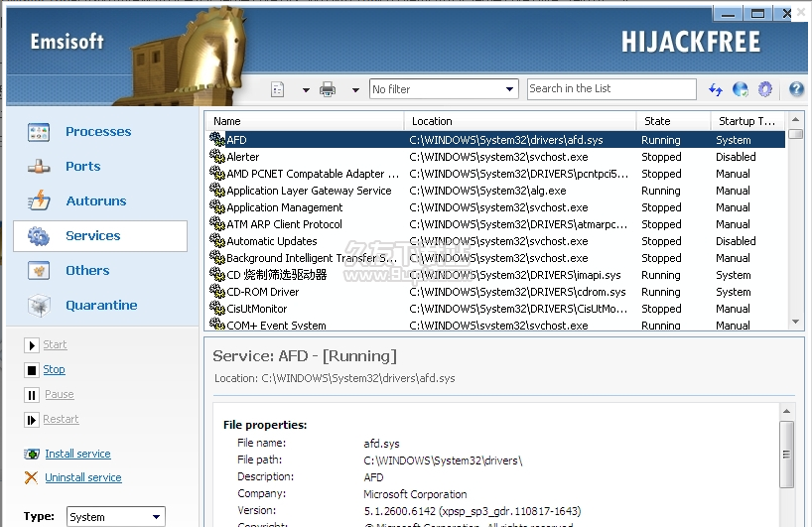This screenshot has height=527, width=812.
Task: Sort by Startup Type column header
Action: (x=747, y=121)
